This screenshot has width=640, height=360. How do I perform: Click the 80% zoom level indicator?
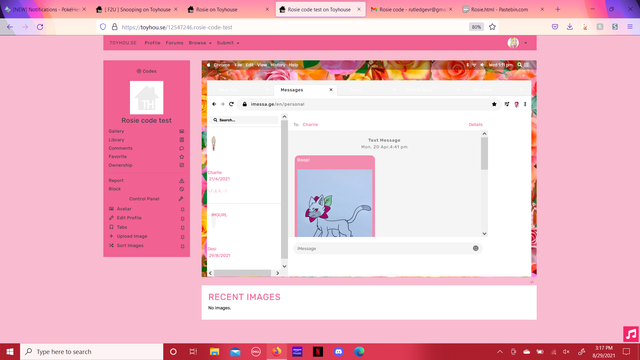pos(476,27)
